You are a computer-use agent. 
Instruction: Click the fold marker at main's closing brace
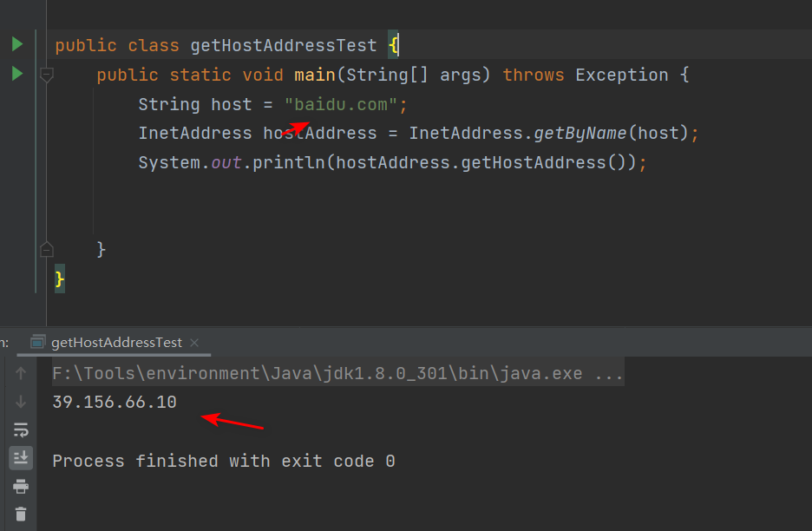(47, 250)
